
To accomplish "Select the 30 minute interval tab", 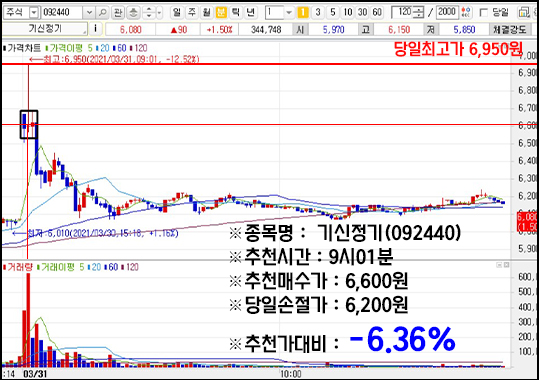I will [362, 13].
